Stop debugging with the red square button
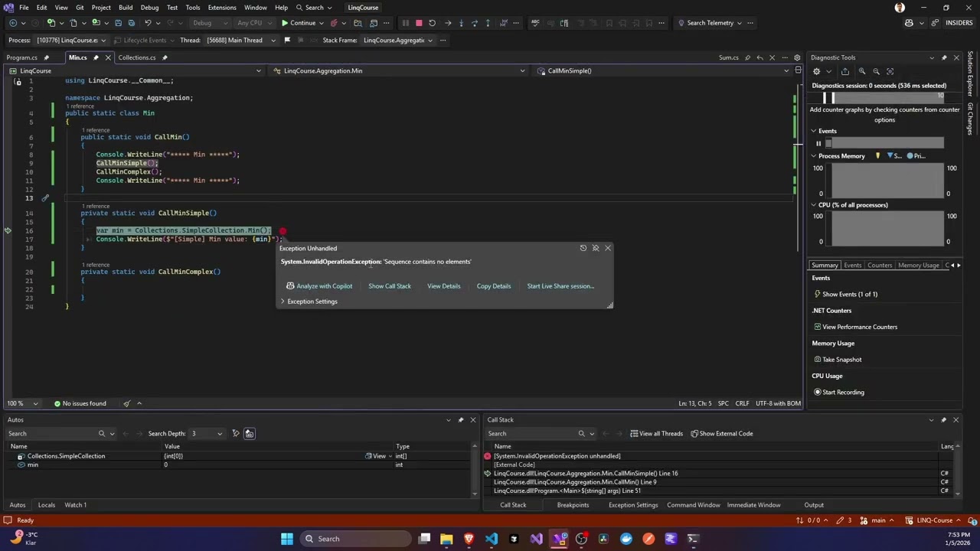This screenshot has width=980, height=551. tap(419, 23)
